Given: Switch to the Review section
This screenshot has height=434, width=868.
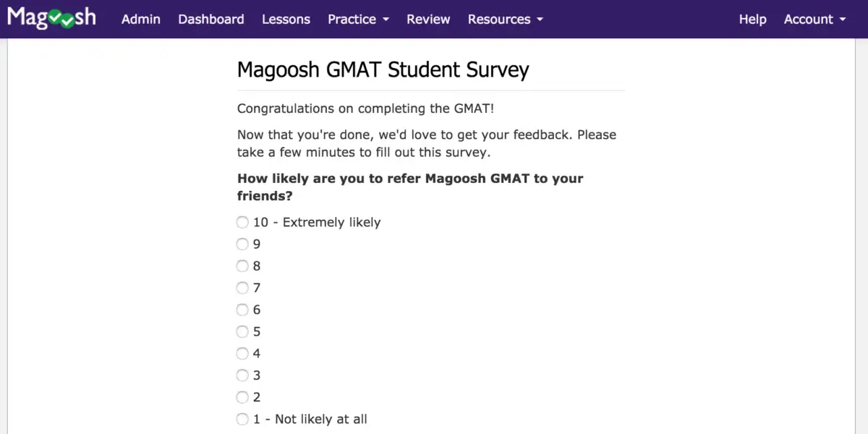Looking at the screenshot, I should point(427,20).
